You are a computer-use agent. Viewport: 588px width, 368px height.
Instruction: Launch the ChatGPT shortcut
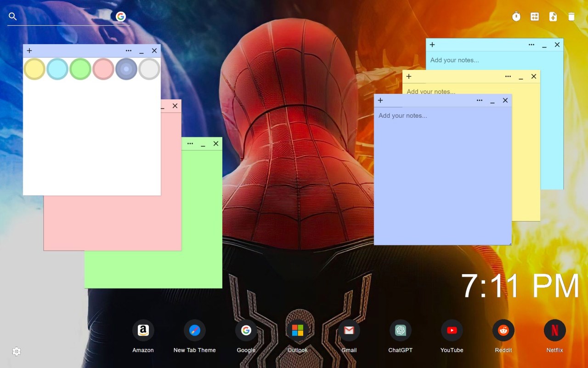(x=401, y=330)
